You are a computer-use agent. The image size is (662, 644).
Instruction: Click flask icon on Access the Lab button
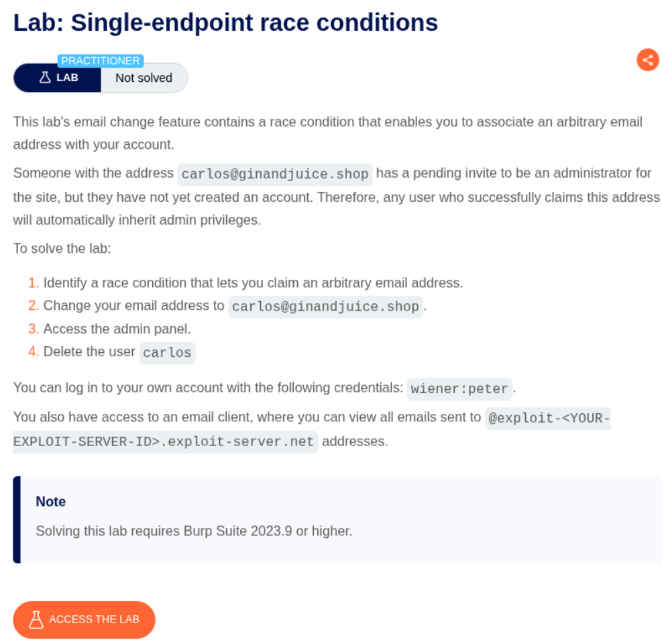pyautogui.click(x=36, y=619)
